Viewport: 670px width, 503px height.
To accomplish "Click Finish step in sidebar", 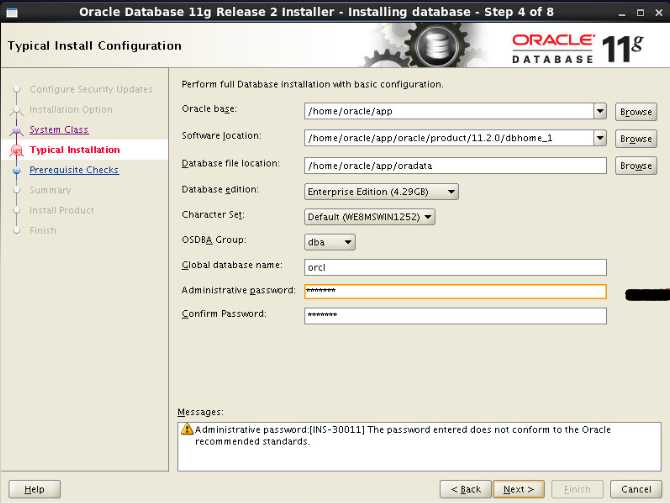I will click(43, 230).
